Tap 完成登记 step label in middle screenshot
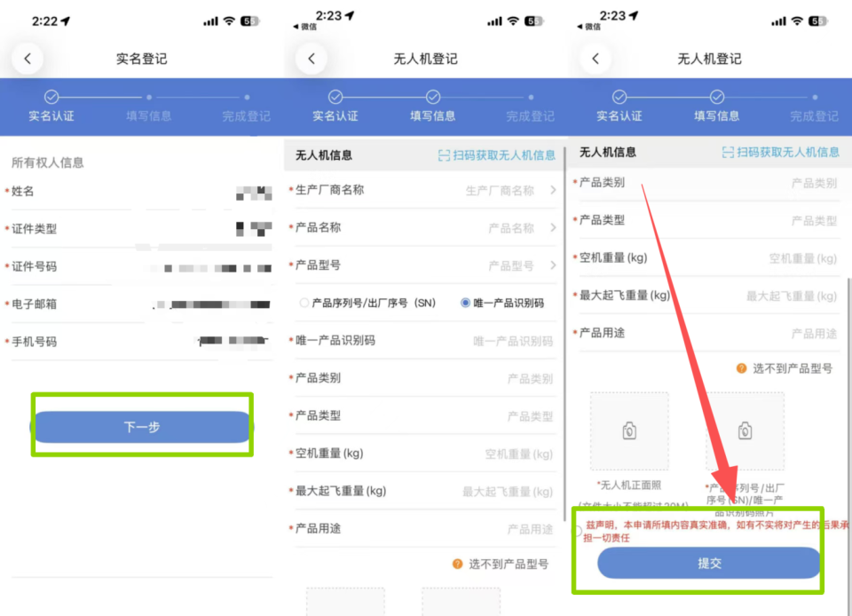The image size is (852, 616). [531, 115]
